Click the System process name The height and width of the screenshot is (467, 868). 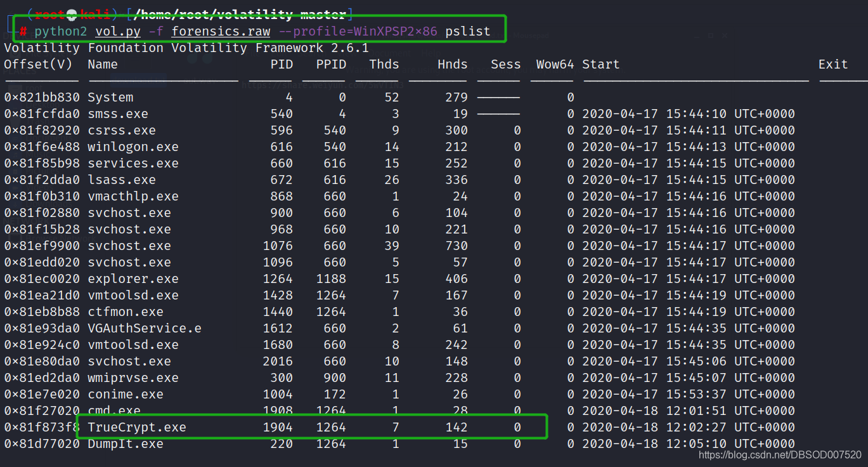tap(110, 97)
